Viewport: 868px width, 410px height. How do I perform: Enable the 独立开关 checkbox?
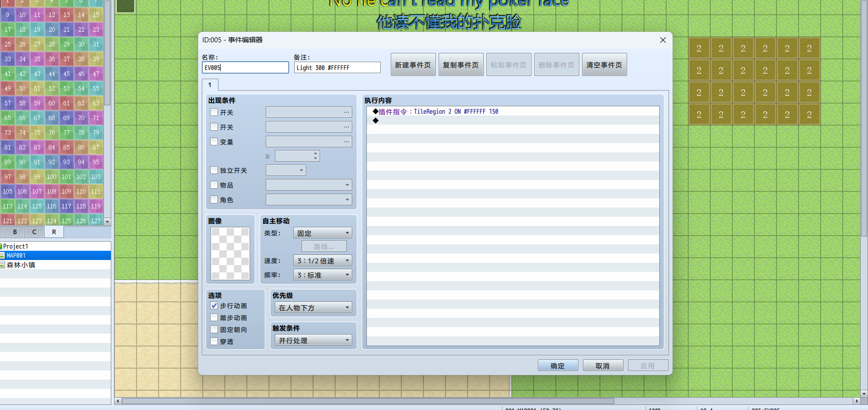pyautogui.click(x=214, y=170)
